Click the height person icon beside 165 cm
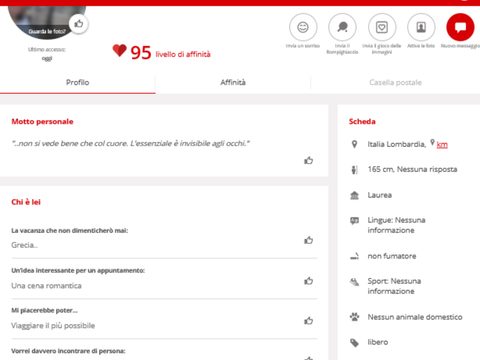 (354, 170)
